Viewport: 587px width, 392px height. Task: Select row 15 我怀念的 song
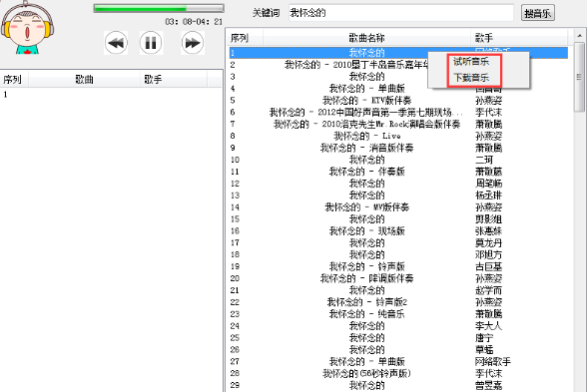click(398, 219)
